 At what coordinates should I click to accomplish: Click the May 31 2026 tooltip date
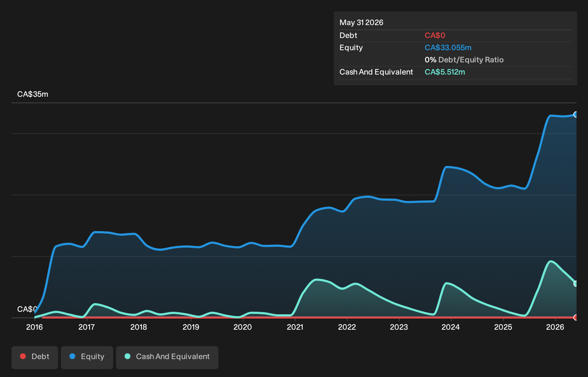pos(361,23)
